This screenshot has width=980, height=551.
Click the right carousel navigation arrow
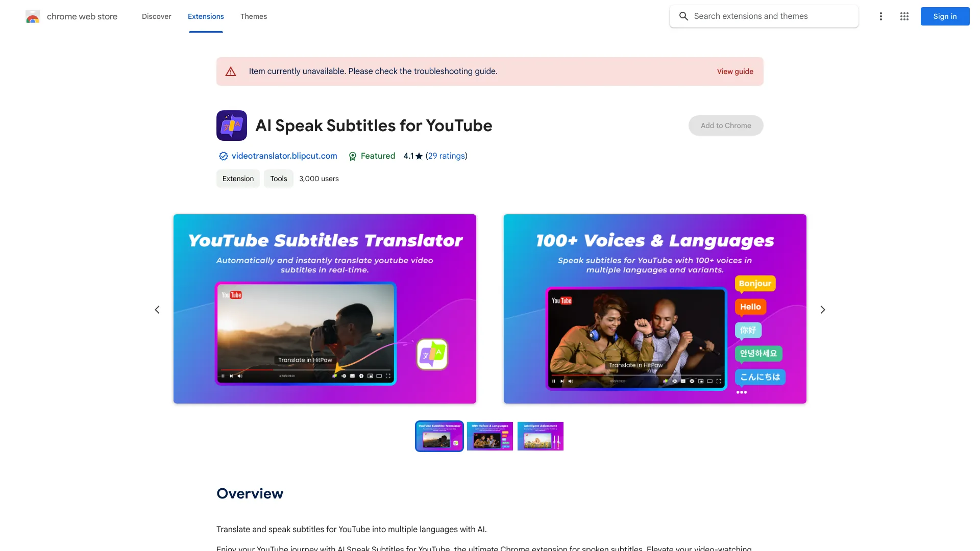click(822, 309)
